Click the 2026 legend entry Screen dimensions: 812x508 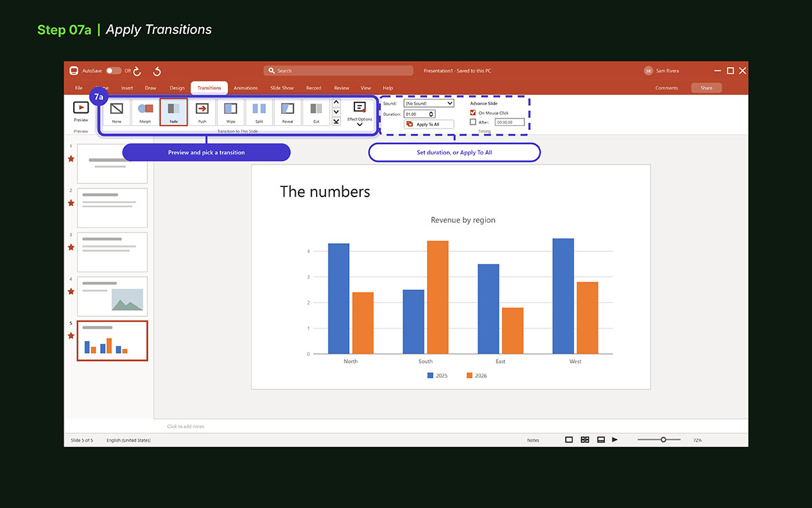pyautogui.click(x=477, y=375)
